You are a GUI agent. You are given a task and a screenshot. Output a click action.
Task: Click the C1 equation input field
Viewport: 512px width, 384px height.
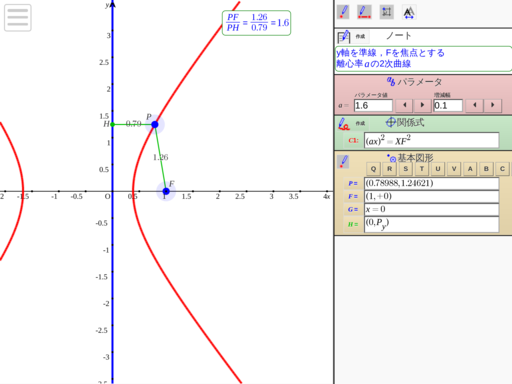point(432,140)
